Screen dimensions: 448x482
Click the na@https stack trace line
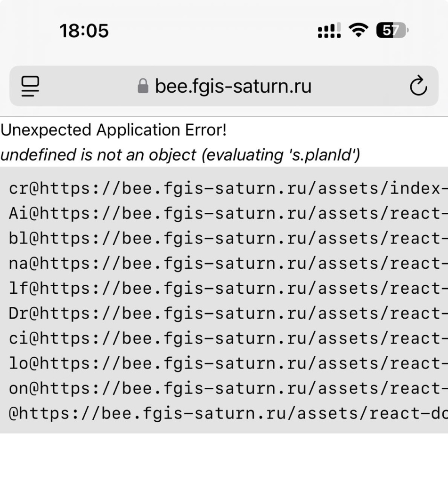(228, 264)
